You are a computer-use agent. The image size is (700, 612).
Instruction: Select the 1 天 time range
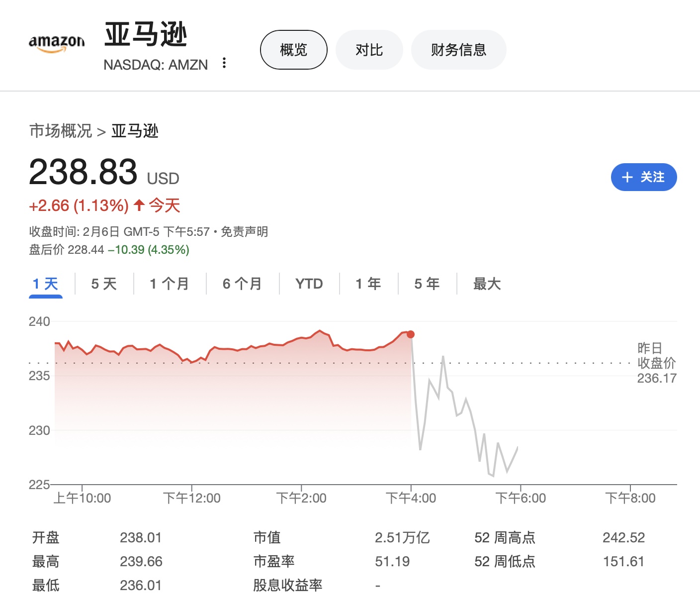(46, 284)
